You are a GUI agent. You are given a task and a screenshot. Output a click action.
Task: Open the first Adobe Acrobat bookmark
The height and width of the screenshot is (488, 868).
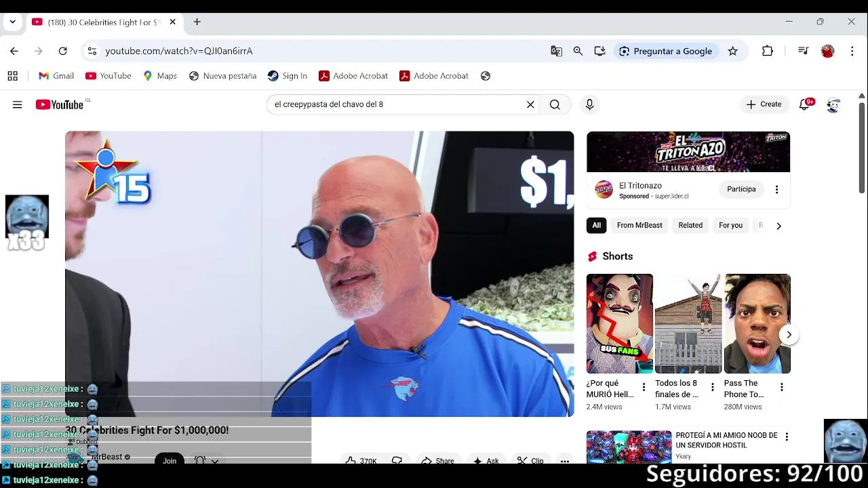point(353,76)
